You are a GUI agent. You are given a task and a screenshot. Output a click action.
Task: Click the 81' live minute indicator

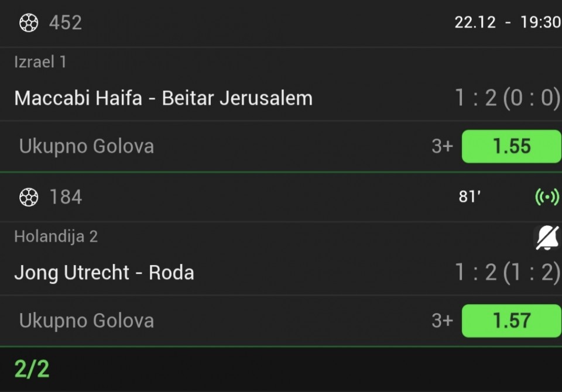click(x=470, y=197)
